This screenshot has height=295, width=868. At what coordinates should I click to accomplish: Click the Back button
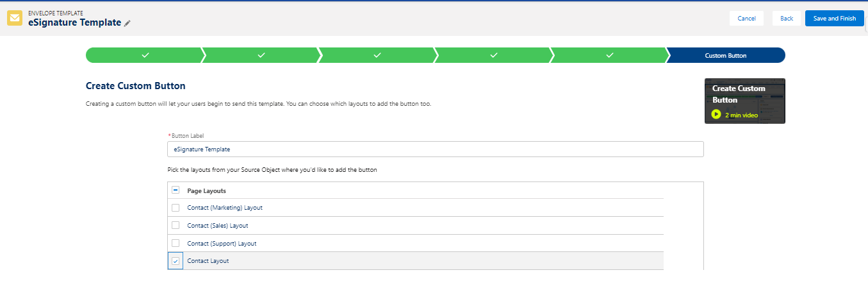[x=787, y=19]
